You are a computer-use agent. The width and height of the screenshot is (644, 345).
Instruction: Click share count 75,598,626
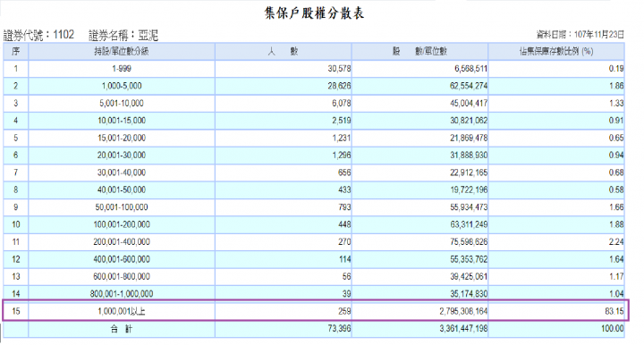(469, 242)
